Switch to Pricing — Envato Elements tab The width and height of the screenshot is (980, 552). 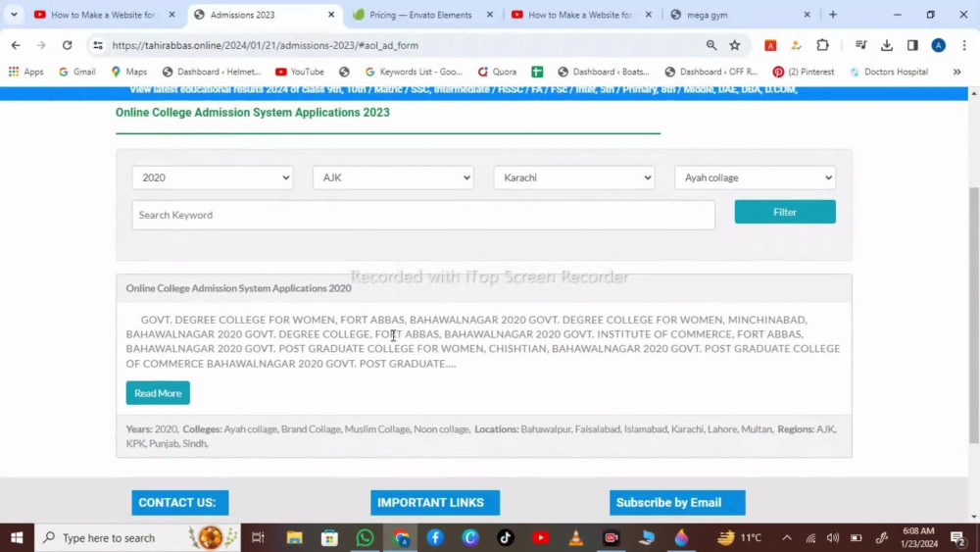[420, 15]
